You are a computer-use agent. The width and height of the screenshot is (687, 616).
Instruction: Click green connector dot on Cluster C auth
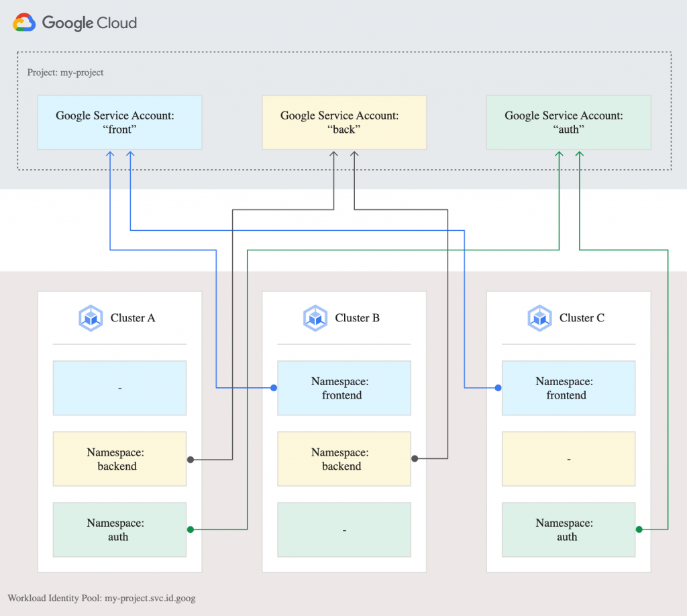[639, 529]
